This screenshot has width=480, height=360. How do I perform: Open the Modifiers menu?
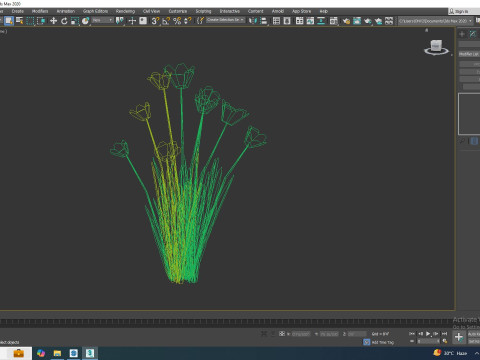tap(40, 11)
